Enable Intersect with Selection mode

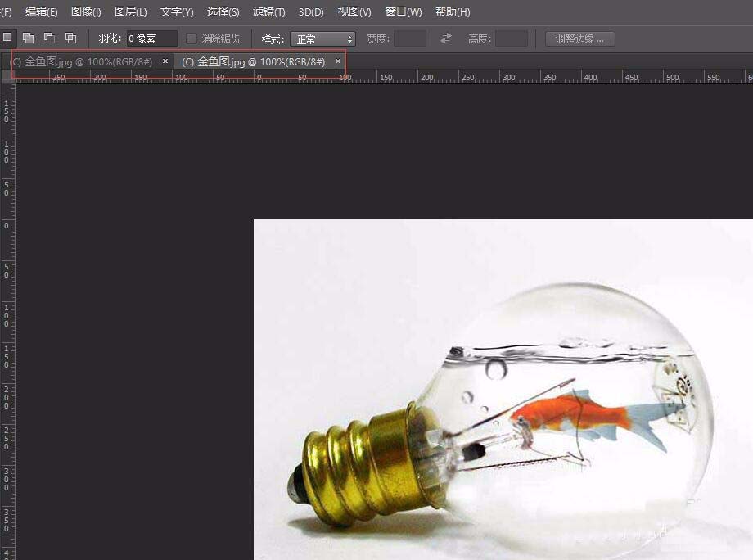coord(70,38)
